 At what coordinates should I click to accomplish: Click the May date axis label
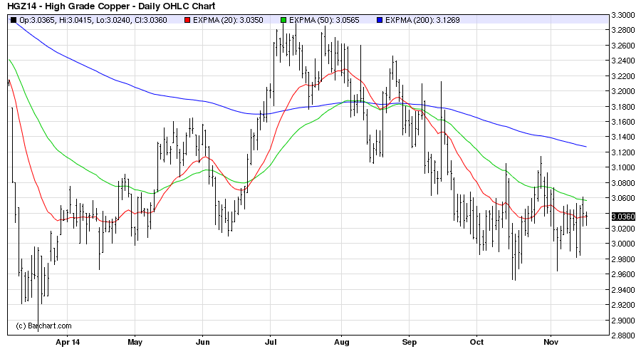tap(135, 342)
